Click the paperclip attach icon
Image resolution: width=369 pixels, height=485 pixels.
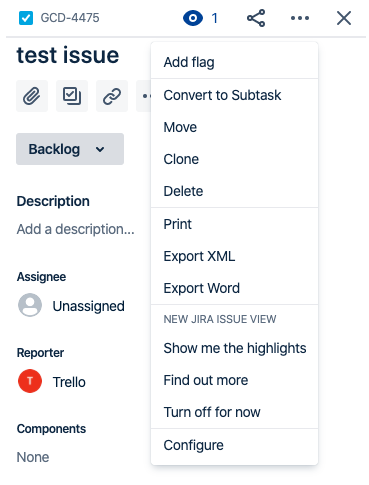[32, 96]
